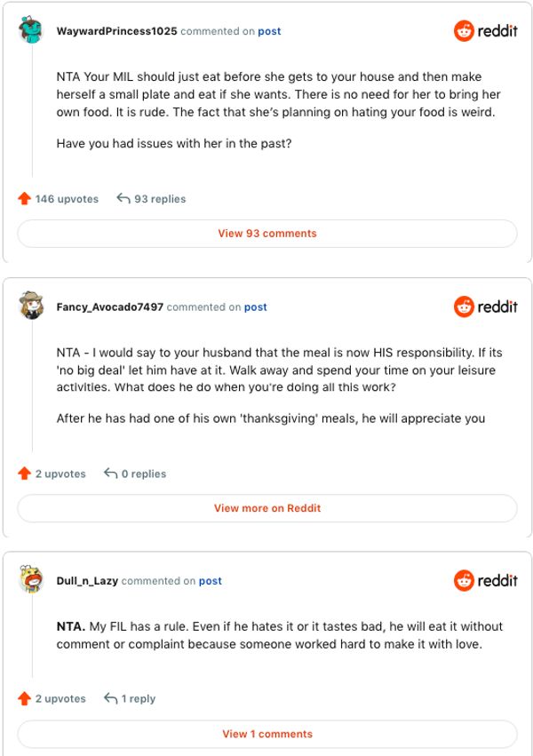Image resolution: width=533 pixels, height=756 pixels.
Task: Upvote Fancy_Avocado7497's comment arrow
Action: pyautogui.click(x=25, y=473)
